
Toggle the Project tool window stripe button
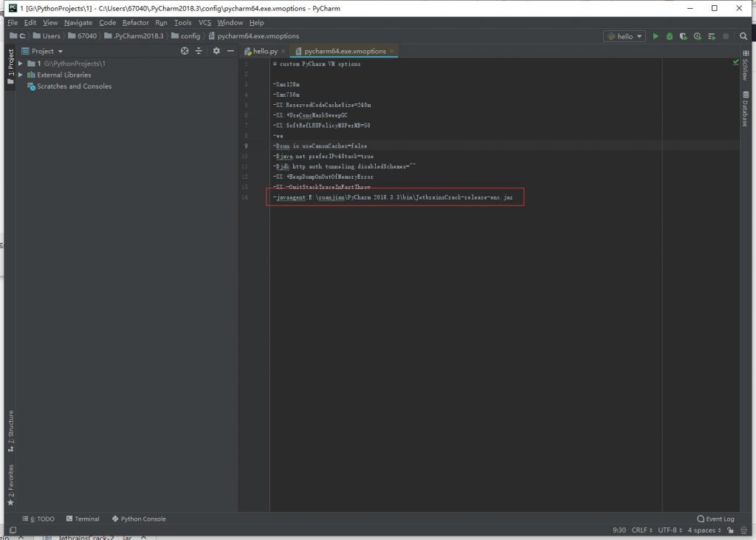pos(10,66)
